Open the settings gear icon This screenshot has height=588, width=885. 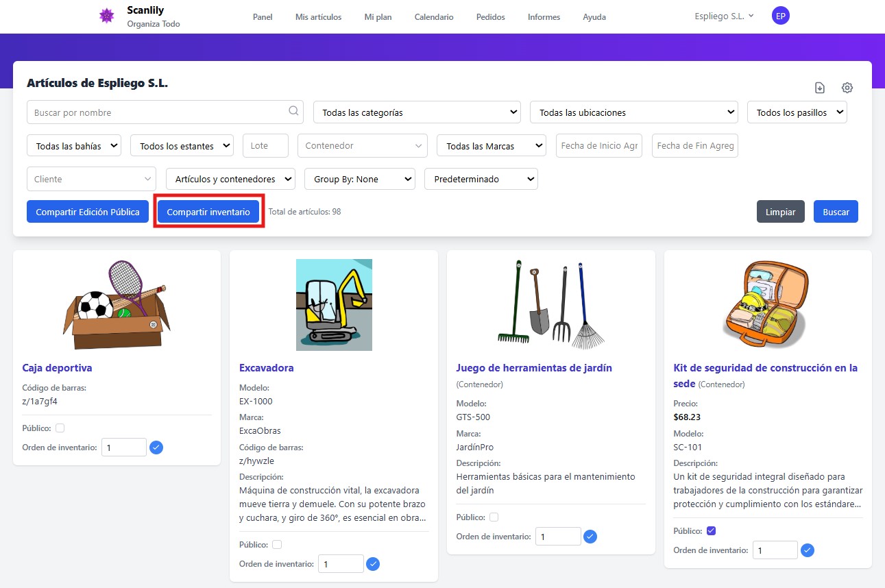pos(847,88)
